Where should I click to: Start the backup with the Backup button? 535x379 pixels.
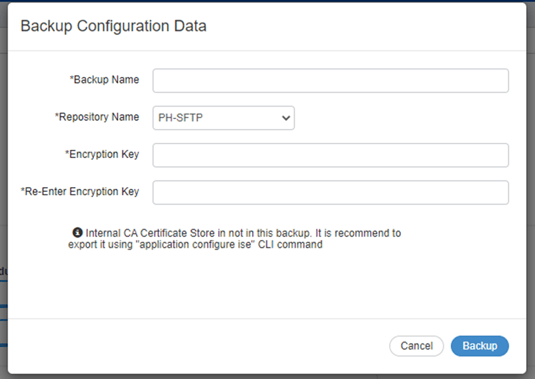pyautogui.click(x=480, y=346)
